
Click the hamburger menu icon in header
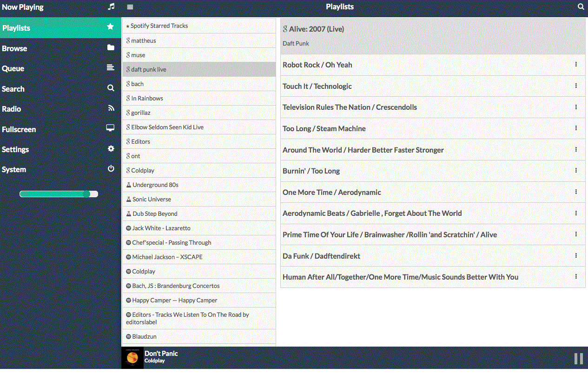tap(130, 7)
